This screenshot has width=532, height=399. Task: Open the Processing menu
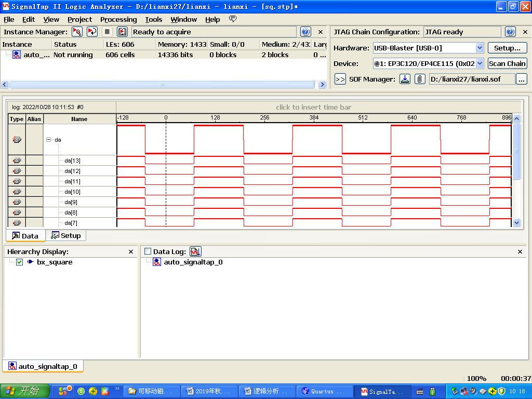click(x=118, y=19)
